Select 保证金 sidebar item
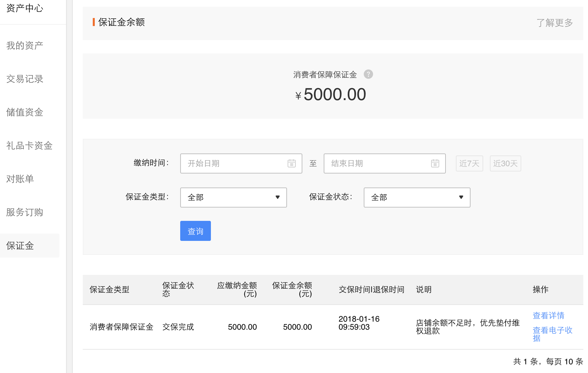The image size is (588, 373). coord(20,246)
